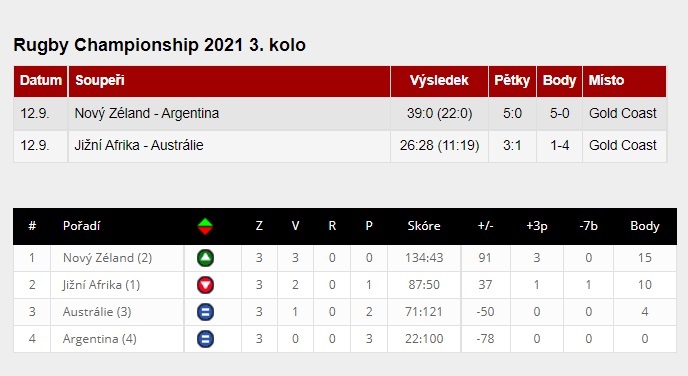Click the Skóre column header
688x376 pixels.
tap(424, 226)
